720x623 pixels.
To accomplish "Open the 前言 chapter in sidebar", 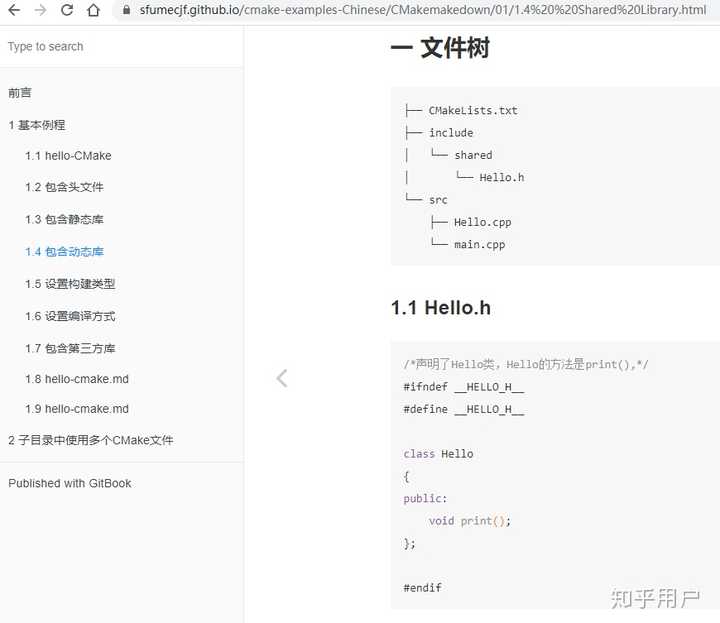I will pyautogui.click(x=20, y=93).
